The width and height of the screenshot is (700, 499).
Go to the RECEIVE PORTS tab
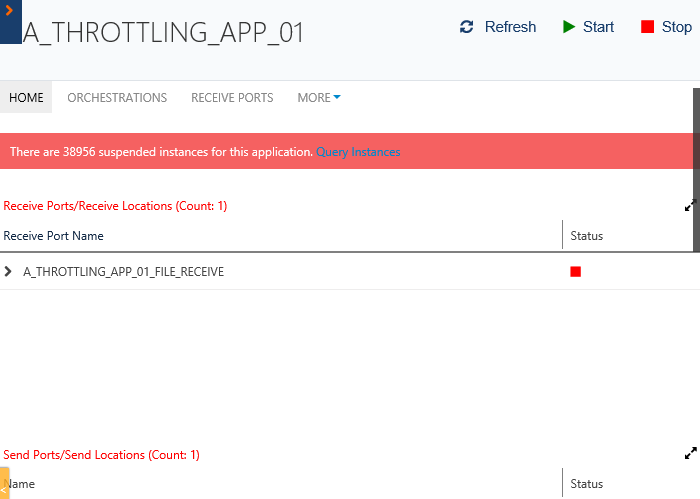click(232, 98)
